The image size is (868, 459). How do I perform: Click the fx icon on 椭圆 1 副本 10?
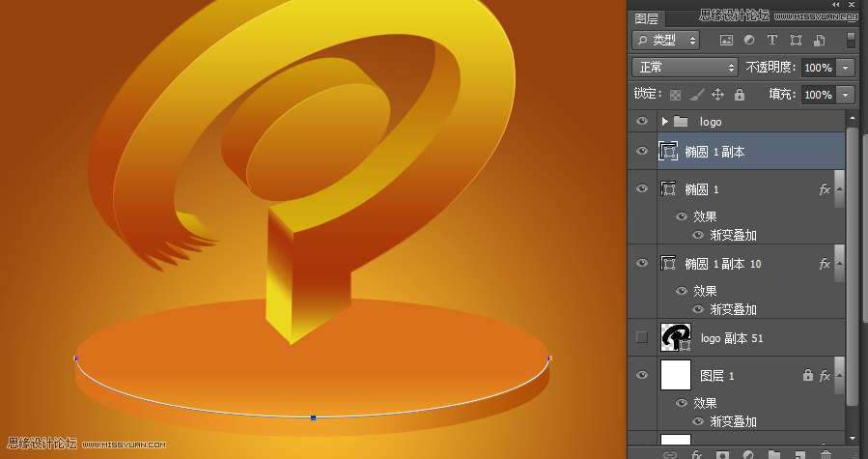(825, 264)
